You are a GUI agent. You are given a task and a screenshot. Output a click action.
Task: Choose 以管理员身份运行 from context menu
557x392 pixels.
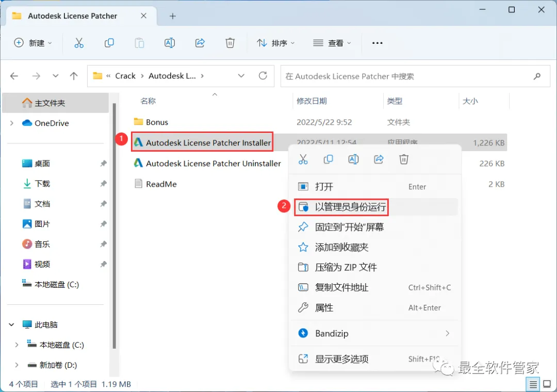374,207
